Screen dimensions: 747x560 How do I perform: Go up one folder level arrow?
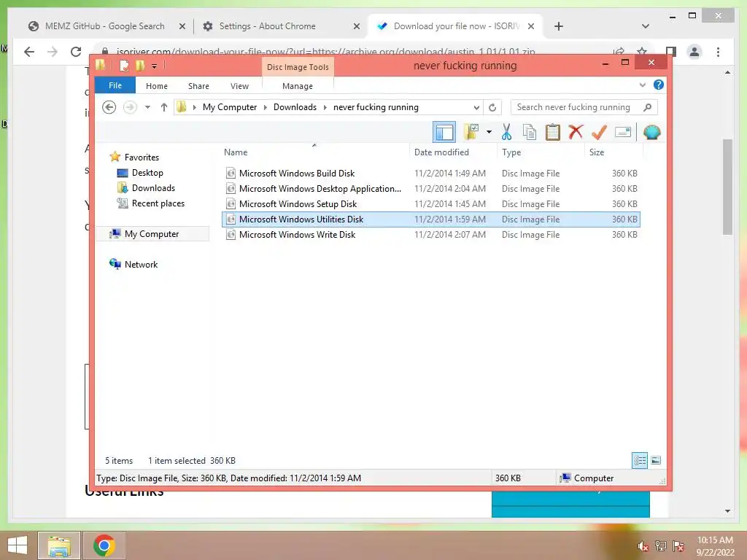click(x=164, y=107)
